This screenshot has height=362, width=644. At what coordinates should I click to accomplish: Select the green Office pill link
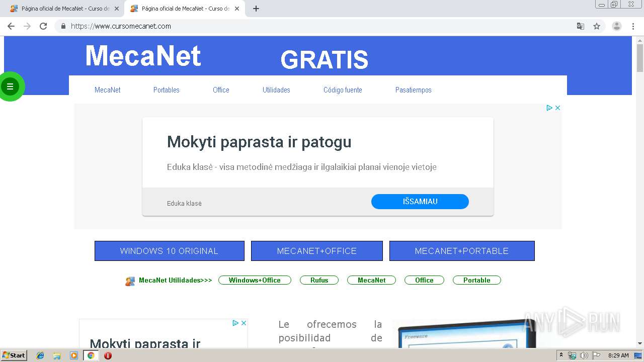[x=424, y=280]
